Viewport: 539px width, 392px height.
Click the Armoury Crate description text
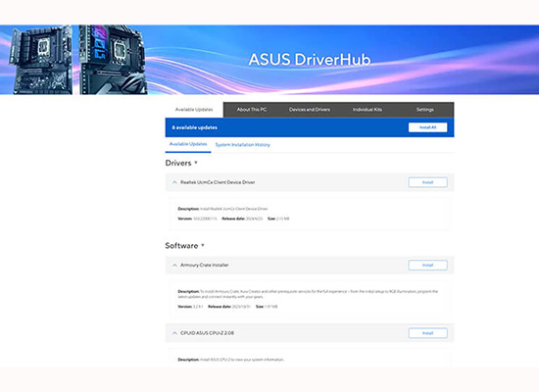(x=308, y=294)
